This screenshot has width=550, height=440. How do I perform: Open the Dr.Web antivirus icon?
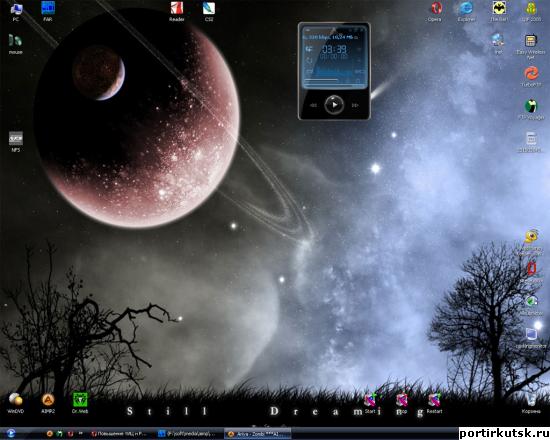(80, 403)
